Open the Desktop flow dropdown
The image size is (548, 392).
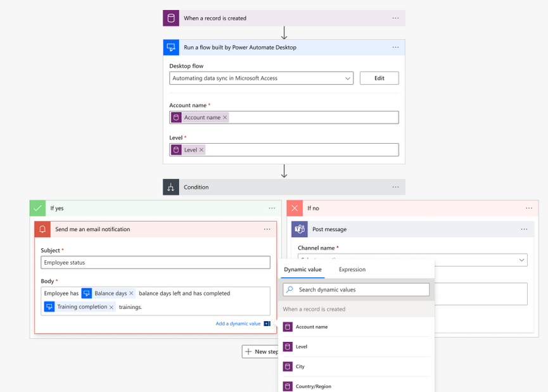(x=262, y=79)
